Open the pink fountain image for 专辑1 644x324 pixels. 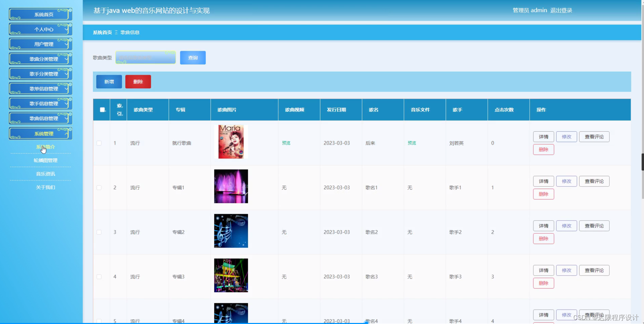pos(231,186)
